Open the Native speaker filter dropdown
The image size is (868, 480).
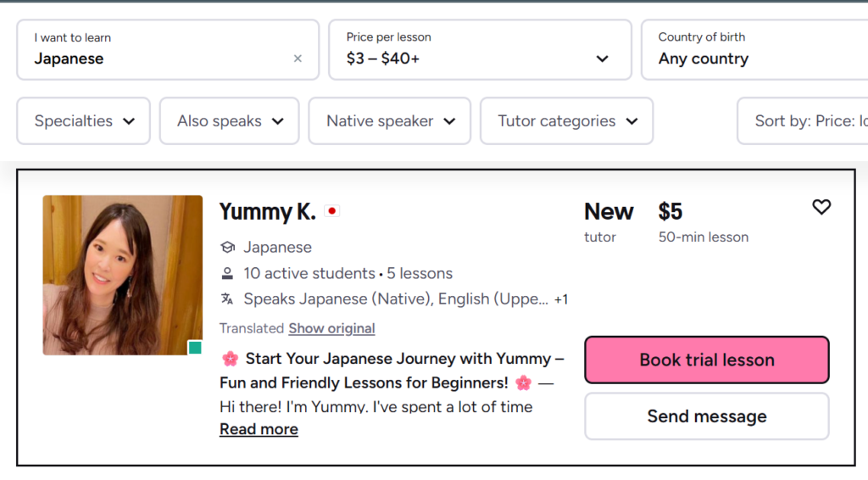[x=390, y=121]
